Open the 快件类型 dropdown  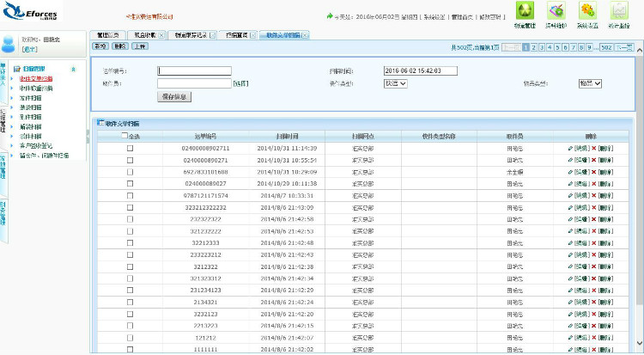coord(395,83)
